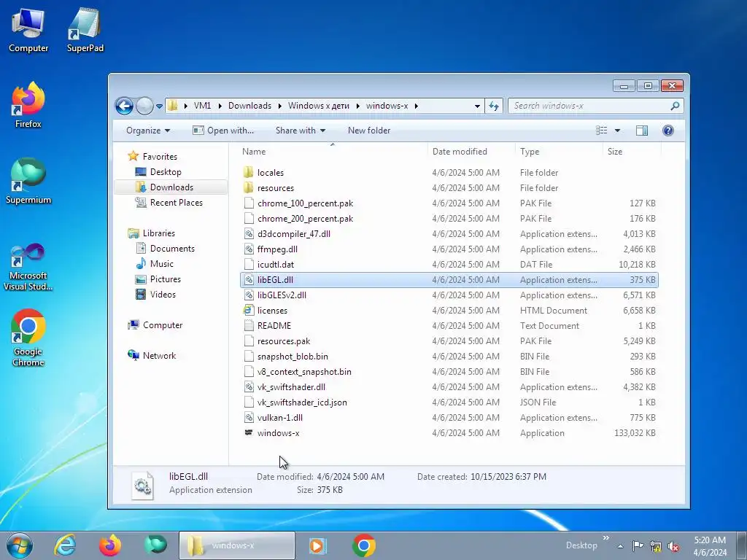The width and height of the screenshot is (747, 560).
Task: Select Computer in navigation pane
Action: [x=163, y=325]
